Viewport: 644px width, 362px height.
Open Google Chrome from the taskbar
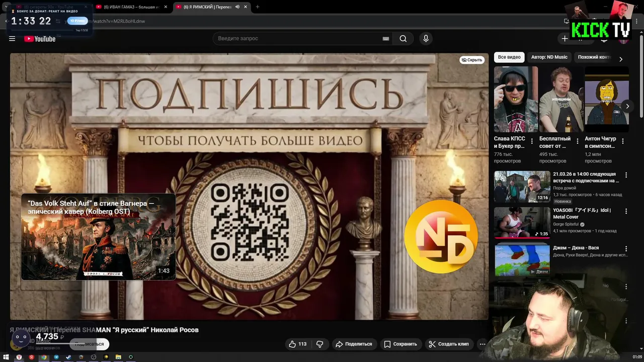pos(44,357)
